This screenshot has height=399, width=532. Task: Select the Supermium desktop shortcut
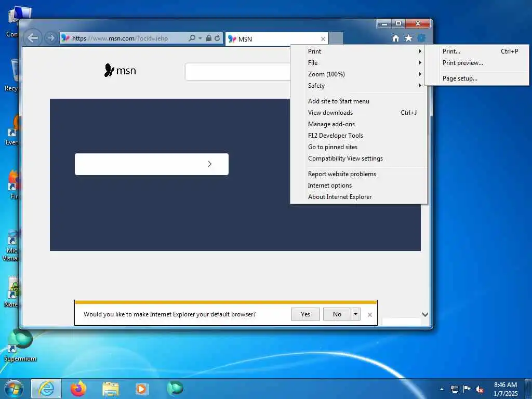(x=20, y=345)
